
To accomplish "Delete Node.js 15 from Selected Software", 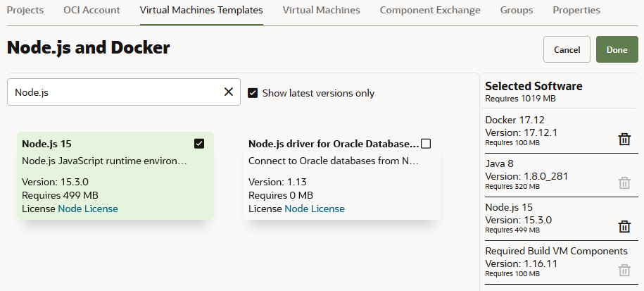I will click(x=624, y=226).
